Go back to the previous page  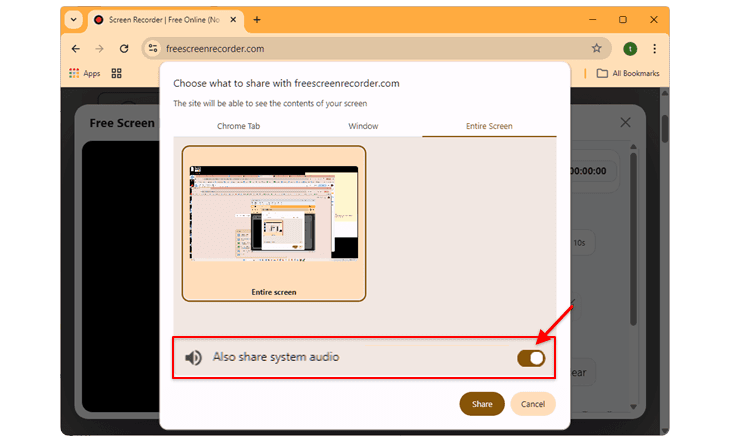coord(76,48)
